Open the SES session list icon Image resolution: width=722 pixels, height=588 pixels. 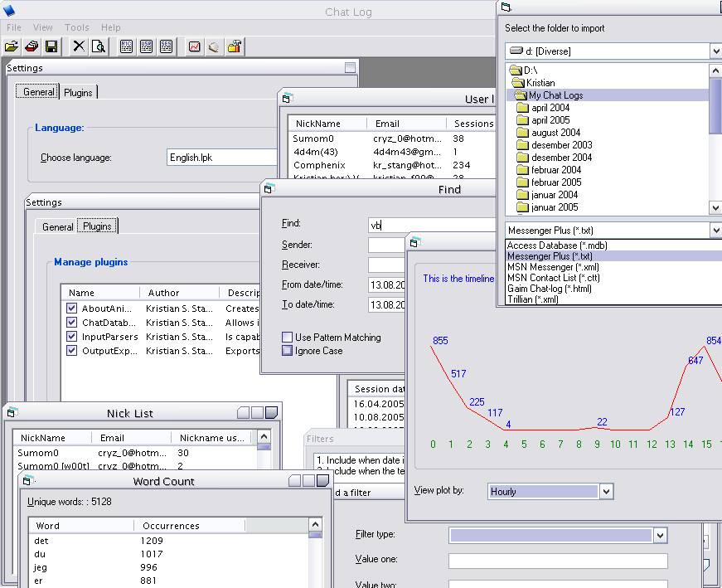click(167, 46)
